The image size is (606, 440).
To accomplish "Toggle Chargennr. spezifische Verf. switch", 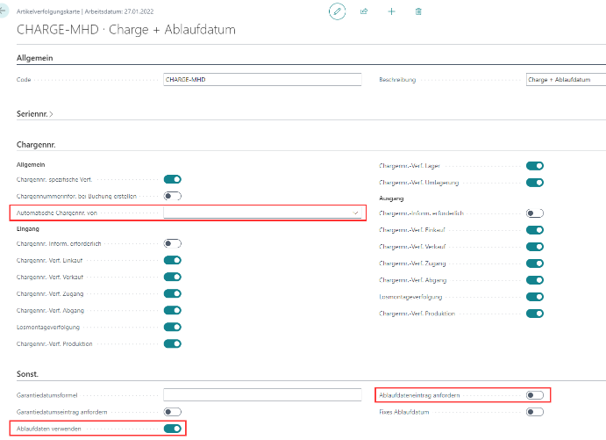I will [173, 179].
